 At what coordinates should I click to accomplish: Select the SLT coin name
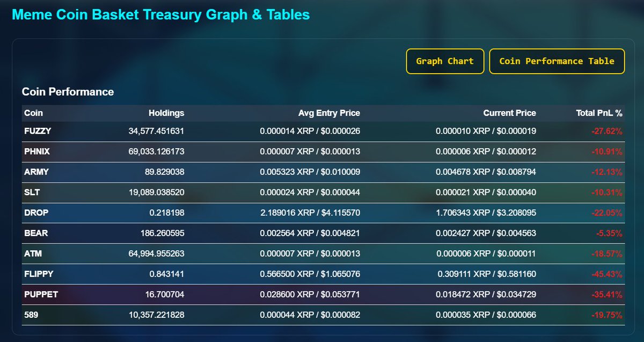(x=32, y=192)
